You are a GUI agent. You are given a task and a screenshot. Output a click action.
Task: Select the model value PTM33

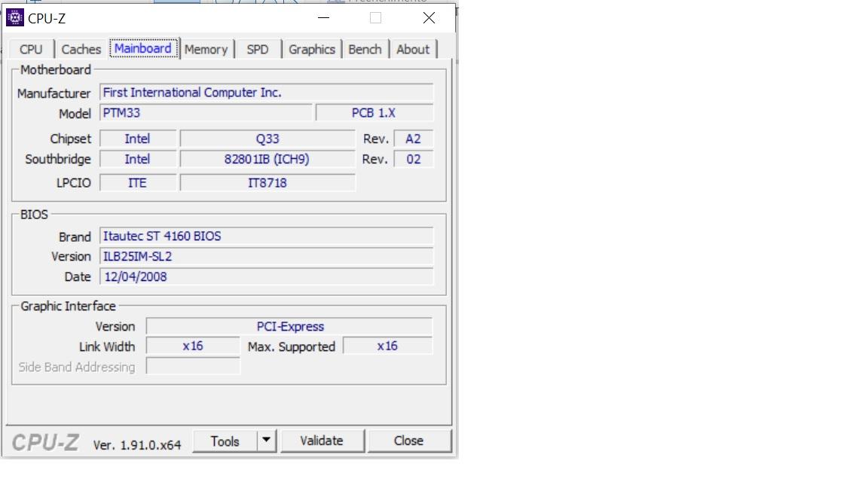[x=206, y=113]
